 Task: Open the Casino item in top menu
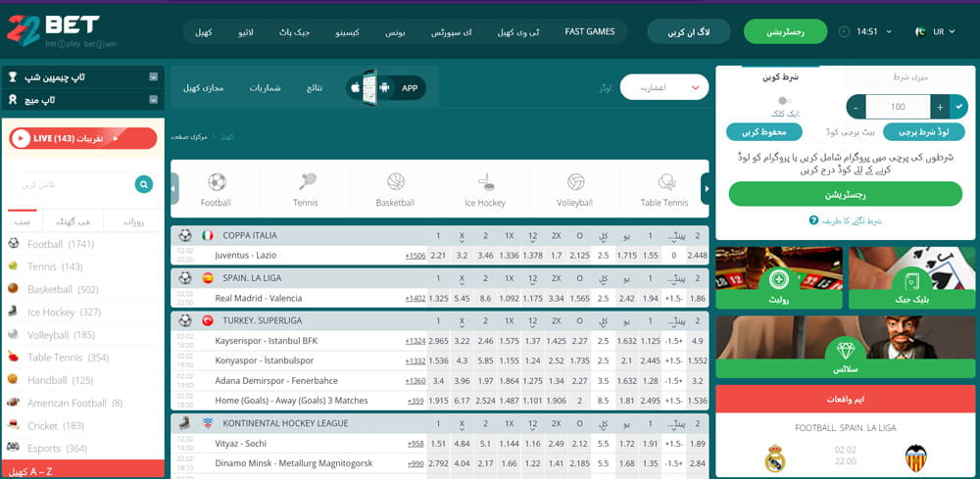348,32
